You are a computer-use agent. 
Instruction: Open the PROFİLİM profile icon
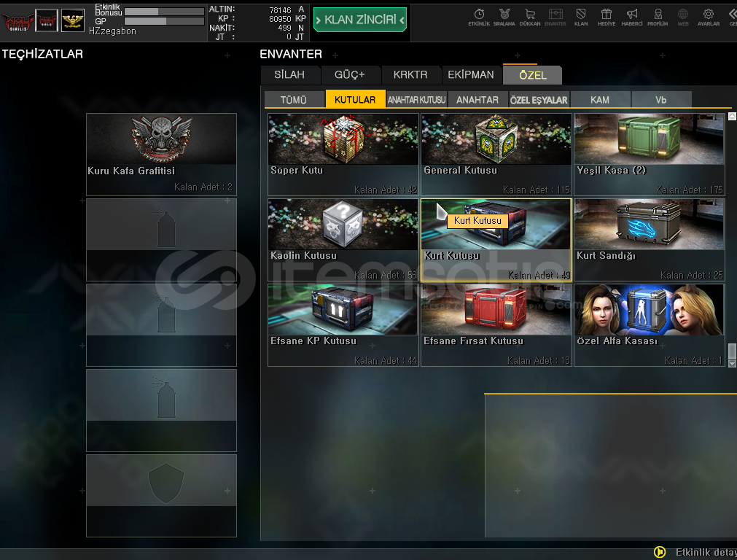coord(658,17)
